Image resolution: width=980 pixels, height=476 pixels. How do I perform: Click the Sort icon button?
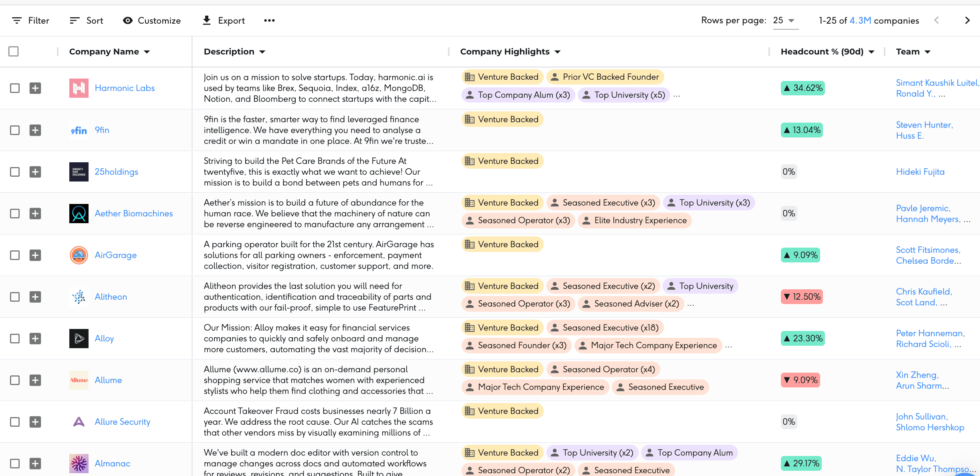tap(75, 20)
